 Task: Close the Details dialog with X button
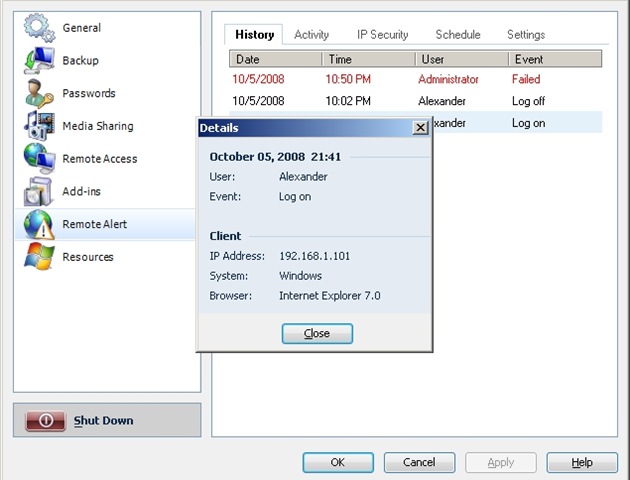pyautogui.click(x=420, y=128)
